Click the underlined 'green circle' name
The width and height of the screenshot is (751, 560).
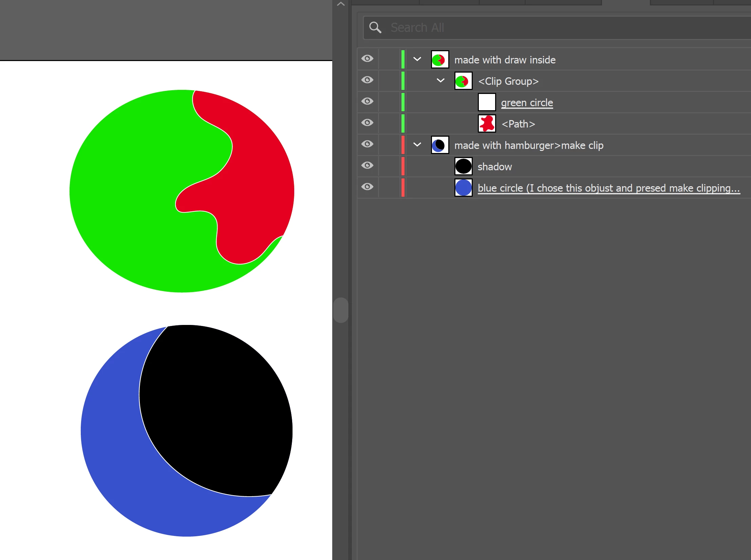[527, 103]
